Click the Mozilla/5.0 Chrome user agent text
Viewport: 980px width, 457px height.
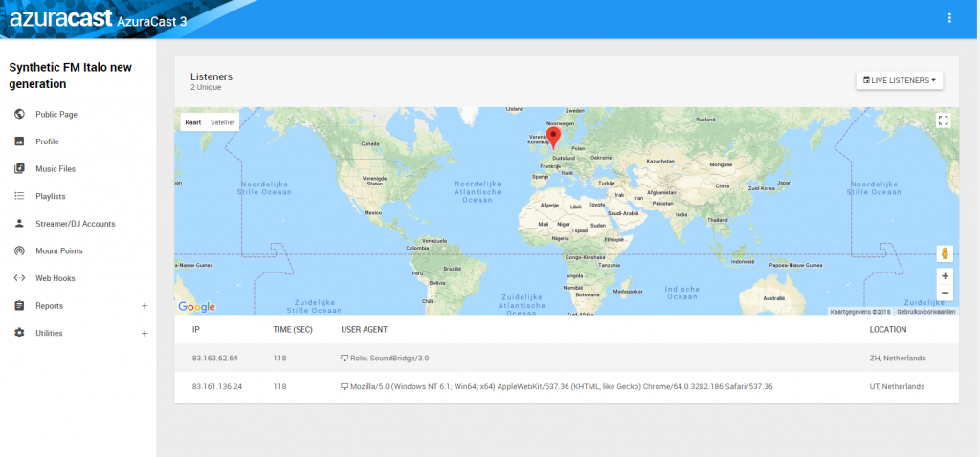point(561,386)
